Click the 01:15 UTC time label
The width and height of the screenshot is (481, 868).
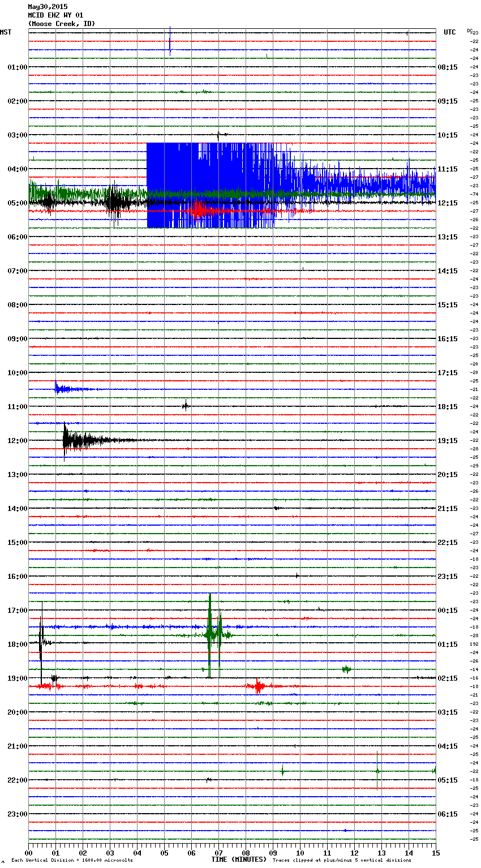tap(448, 644)
